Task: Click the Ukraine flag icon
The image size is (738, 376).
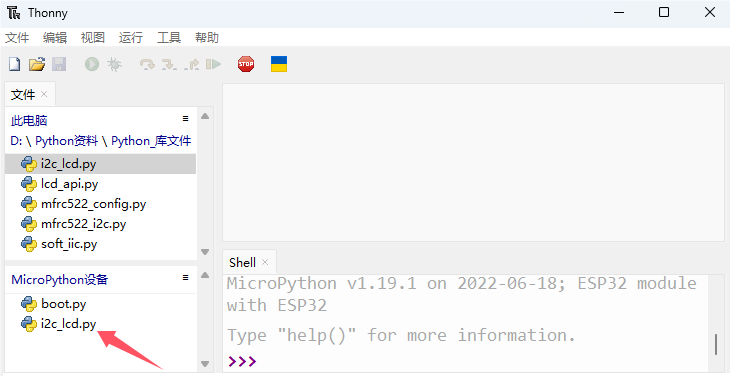Action: [279, 64]
